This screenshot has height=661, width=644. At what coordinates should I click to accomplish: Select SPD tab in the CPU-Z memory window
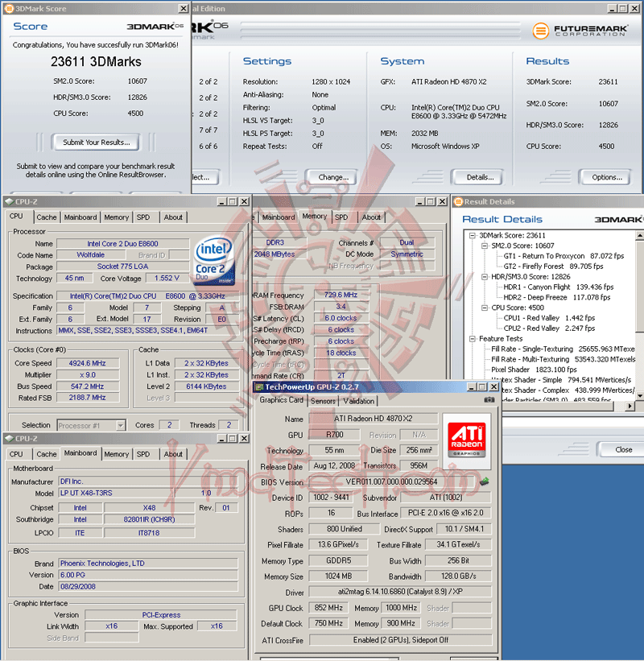tap(341, 217)
